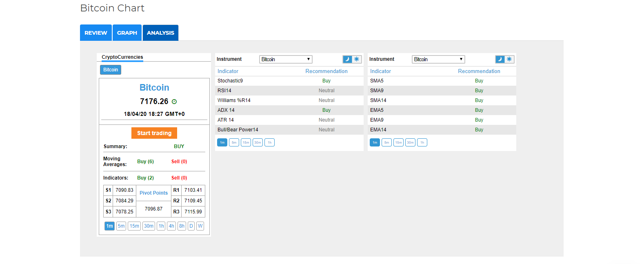Click the Bitcoin price 7176.26
The height and width of the screenshot is (264, 644).
[x=154, y=102]
